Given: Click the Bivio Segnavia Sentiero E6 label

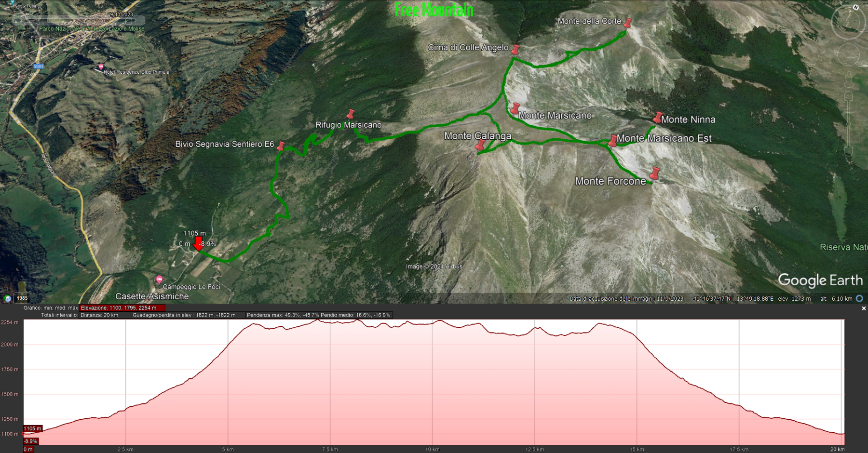Looking at the screenshot, I should [x=225, y=144].
